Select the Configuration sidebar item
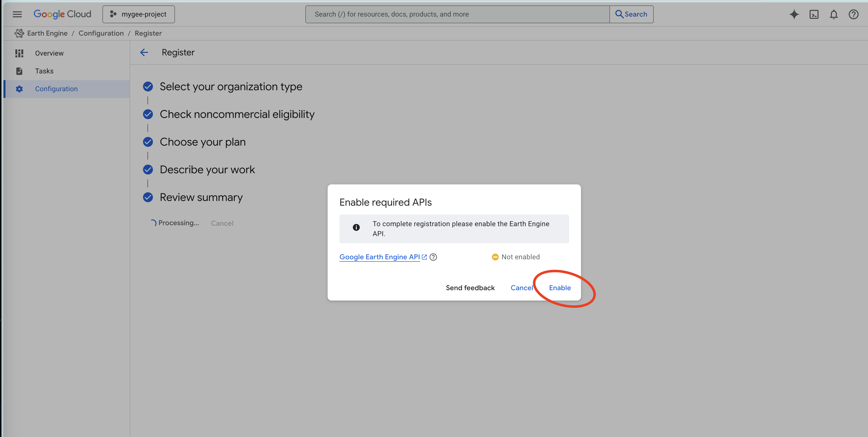This screenshot has width=868, height=437. tap(67, 89)
